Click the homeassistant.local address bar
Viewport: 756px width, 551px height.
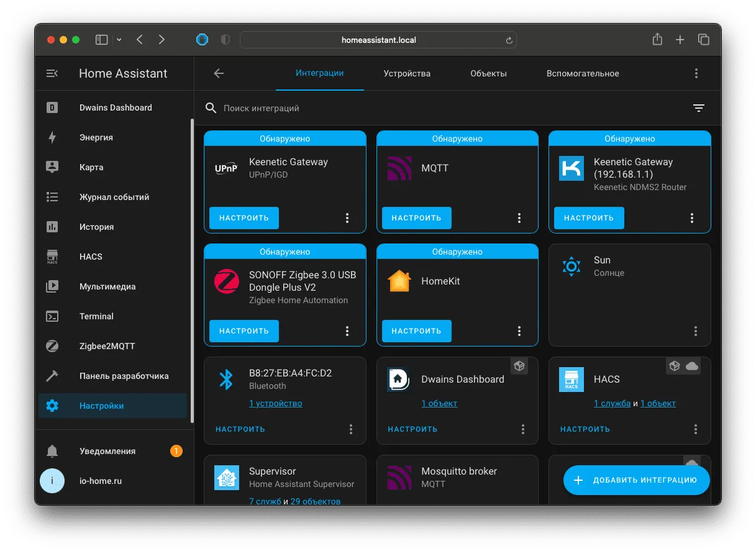coord(378,40)
